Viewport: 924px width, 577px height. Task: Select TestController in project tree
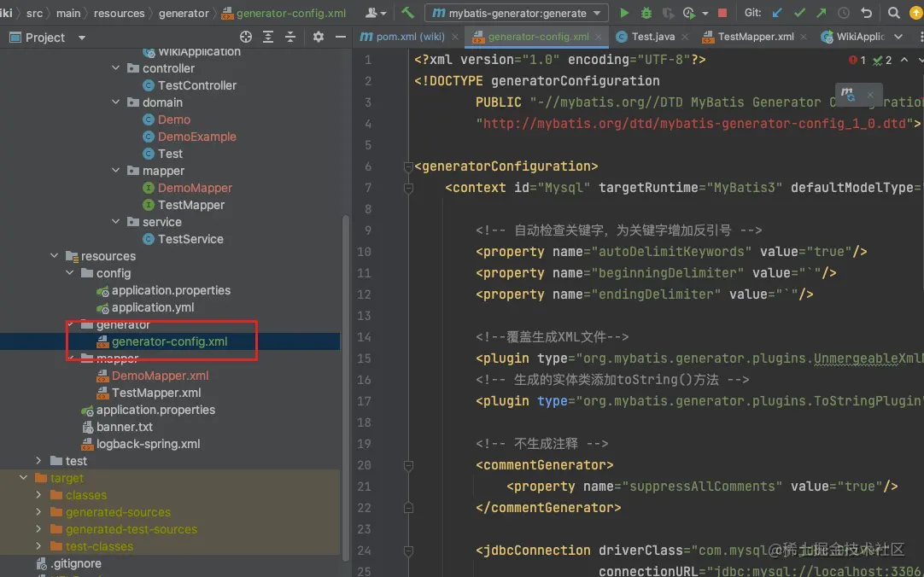click(196, 85)
